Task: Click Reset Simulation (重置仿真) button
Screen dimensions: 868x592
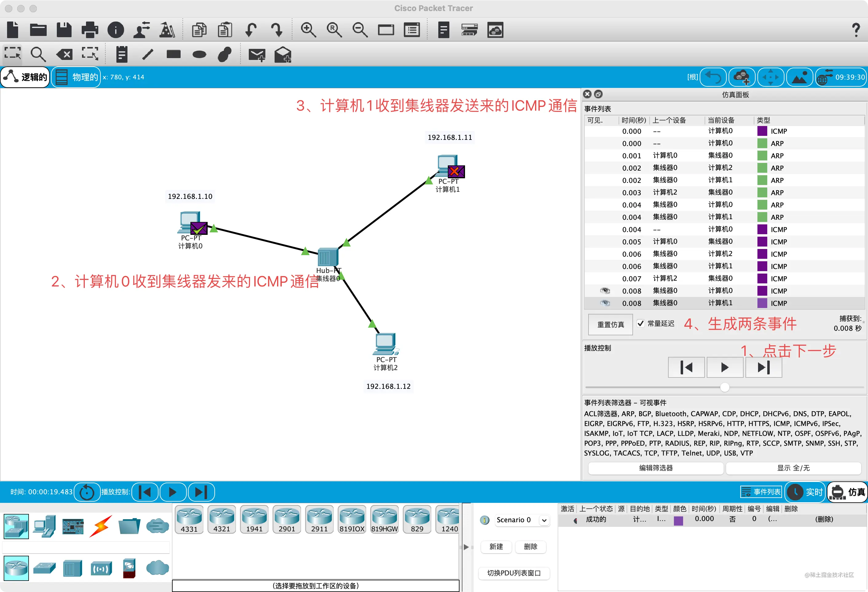Action: [610, 324]
